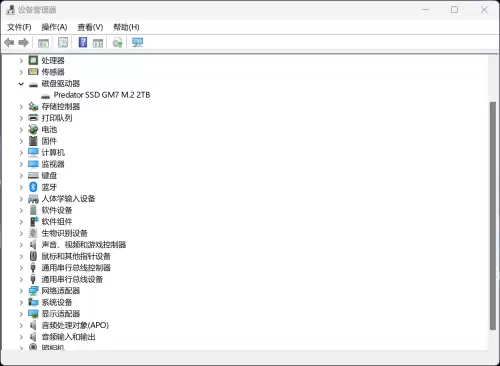
Task: Click the 传感器 sensor icon
Action: click(33, 72)
